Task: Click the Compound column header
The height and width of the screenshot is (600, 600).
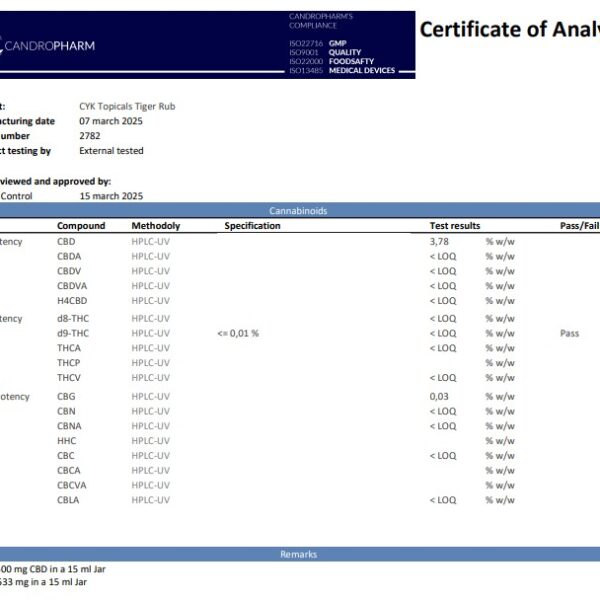Action: 81,226
